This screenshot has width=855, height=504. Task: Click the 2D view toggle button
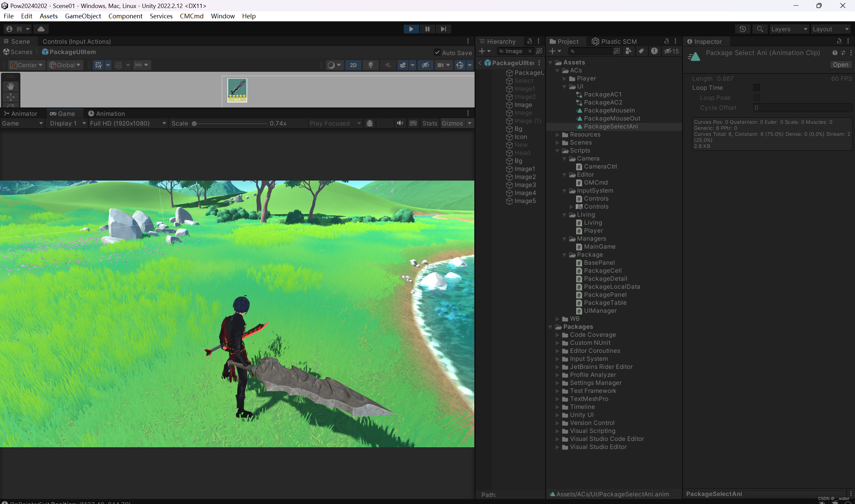tap(354, 65)
